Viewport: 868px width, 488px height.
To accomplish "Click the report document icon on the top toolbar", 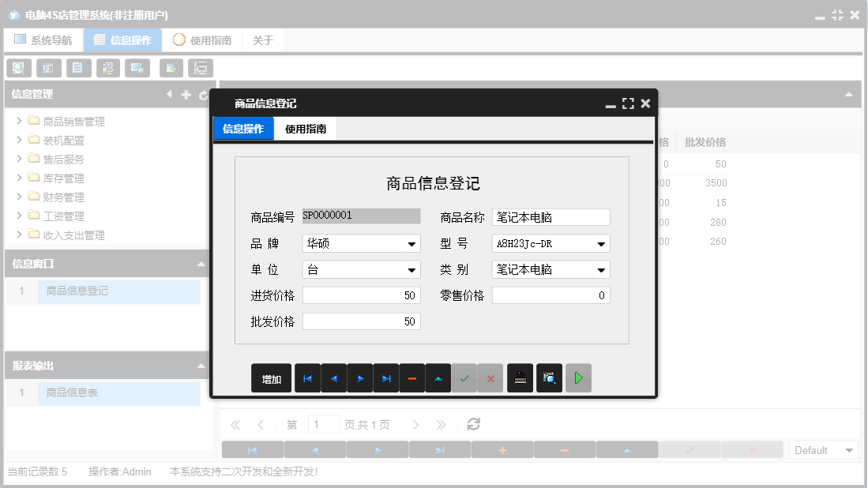I will (78, 68).
